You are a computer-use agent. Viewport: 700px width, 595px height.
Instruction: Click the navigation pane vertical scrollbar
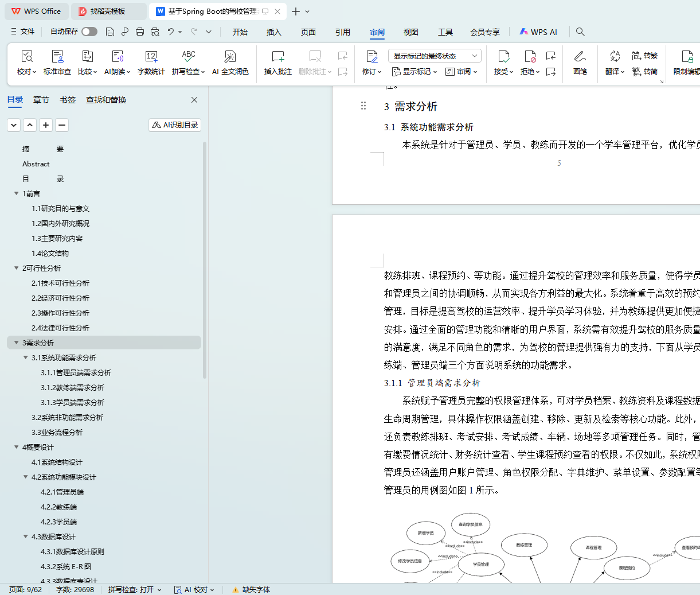(205, 258)
